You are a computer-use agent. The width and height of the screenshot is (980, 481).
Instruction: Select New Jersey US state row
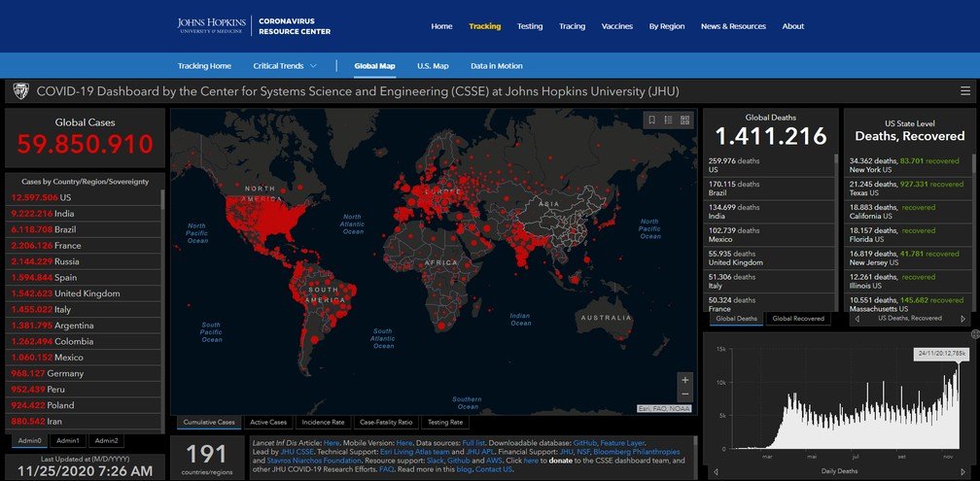[908, 258]
